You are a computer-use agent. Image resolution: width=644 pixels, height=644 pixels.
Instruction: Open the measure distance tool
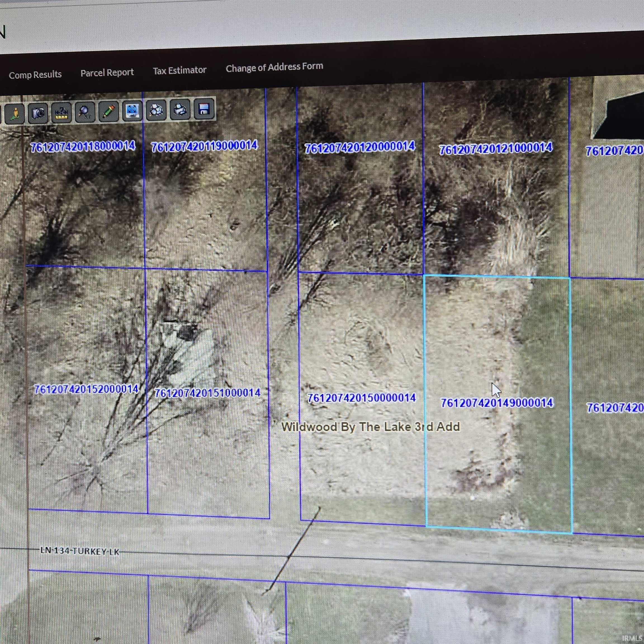(x=61, y=112)
